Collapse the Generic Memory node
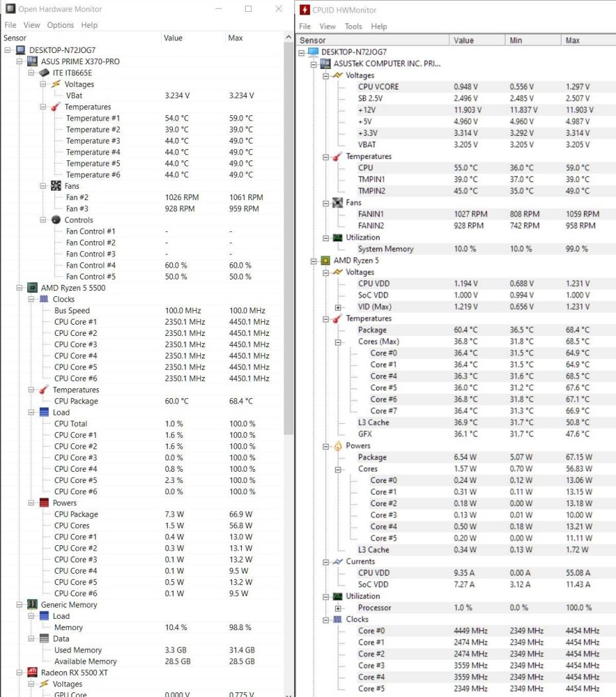This screenshot has height=697, width=616. 20,604
